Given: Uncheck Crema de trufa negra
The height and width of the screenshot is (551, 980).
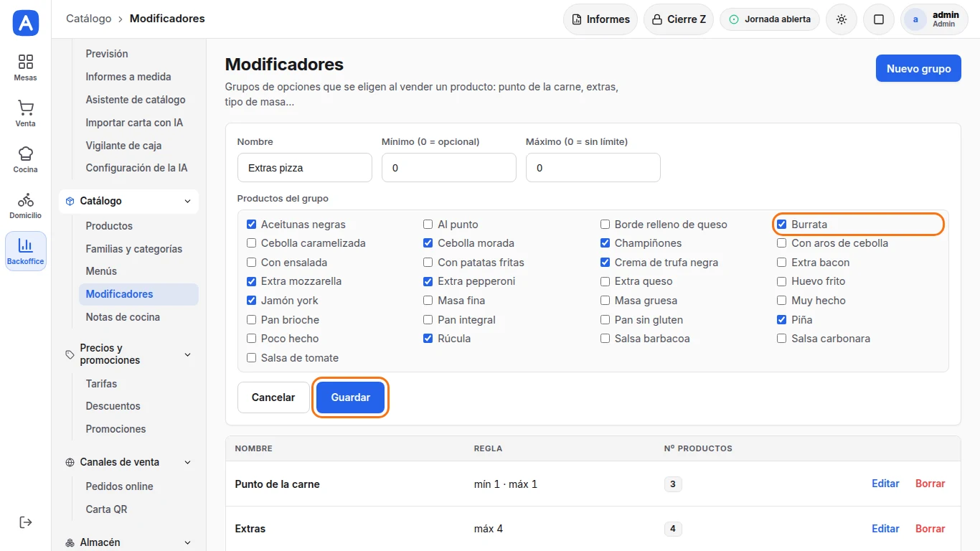Looking at the screenshot, I should tap(605, 263).
